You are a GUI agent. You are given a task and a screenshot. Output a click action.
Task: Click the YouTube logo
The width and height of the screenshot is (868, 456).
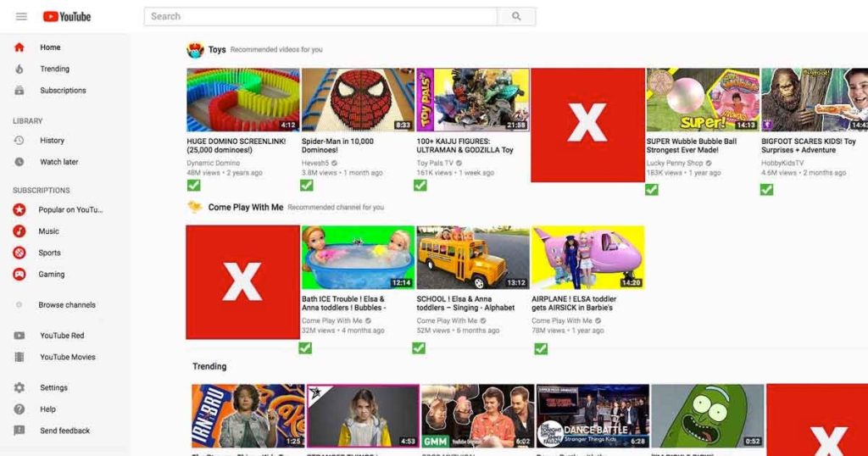click(x=66, y=16)
